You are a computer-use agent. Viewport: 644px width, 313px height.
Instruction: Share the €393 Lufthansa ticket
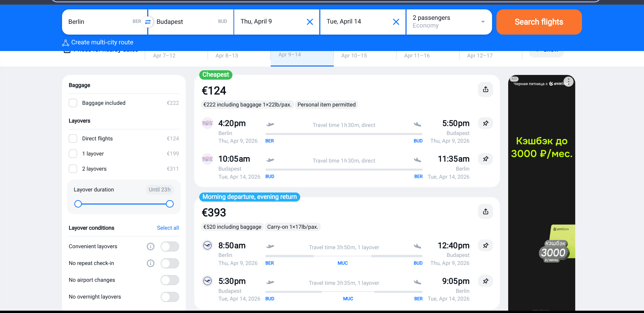tap(485, 212)
